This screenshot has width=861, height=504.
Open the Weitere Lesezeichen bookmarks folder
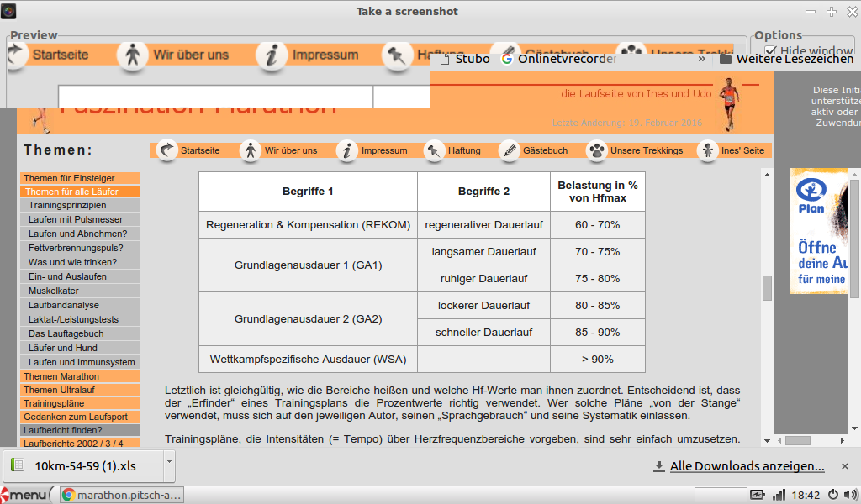[786, 59]
